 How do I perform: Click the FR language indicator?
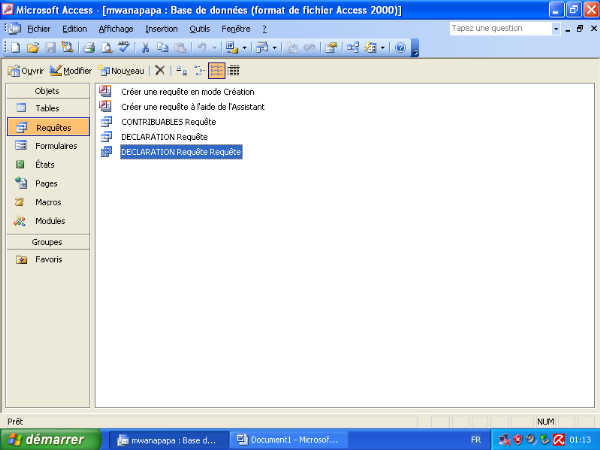coord(476,440)
